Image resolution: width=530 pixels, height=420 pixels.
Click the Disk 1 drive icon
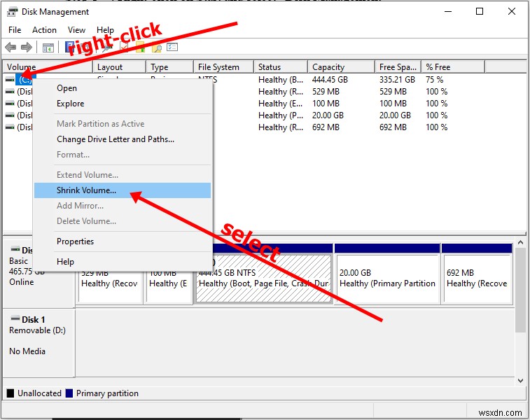tap(15, 318)
